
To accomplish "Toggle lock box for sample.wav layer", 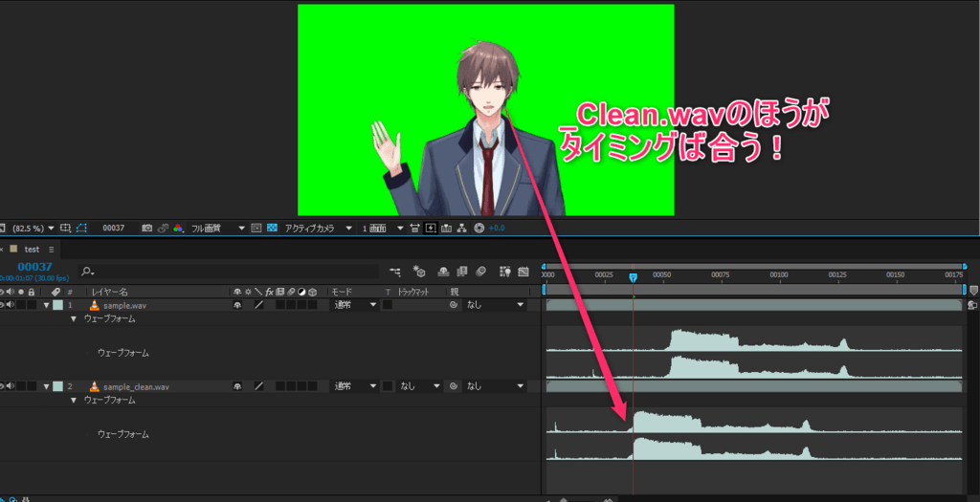I will (32, 305).
